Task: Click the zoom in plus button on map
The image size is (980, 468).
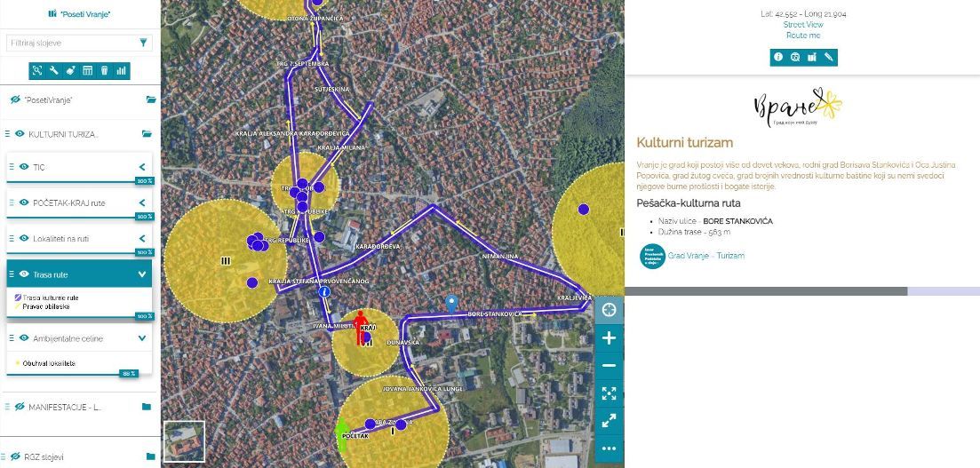Action: (609, 338)
